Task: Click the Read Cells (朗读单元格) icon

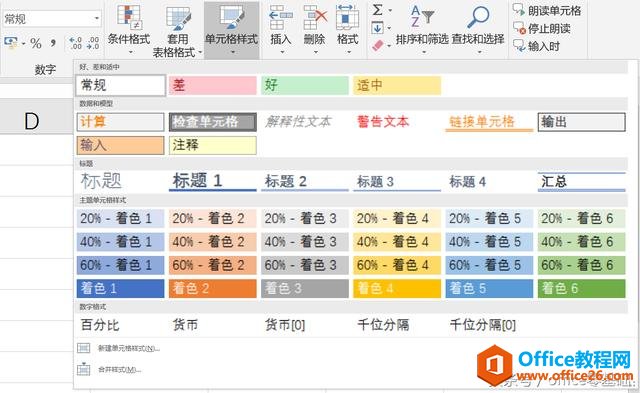Action: click(x=519, y=10)
